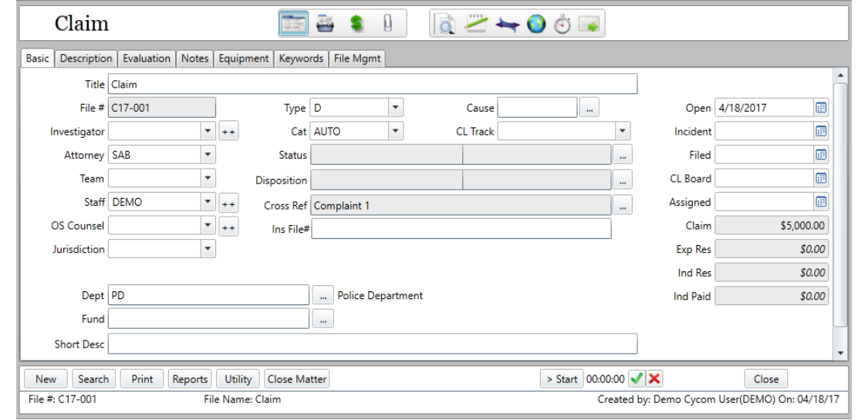Click the Print button
This screenshot has height=420, width=868.
click(x=142, y=379)
